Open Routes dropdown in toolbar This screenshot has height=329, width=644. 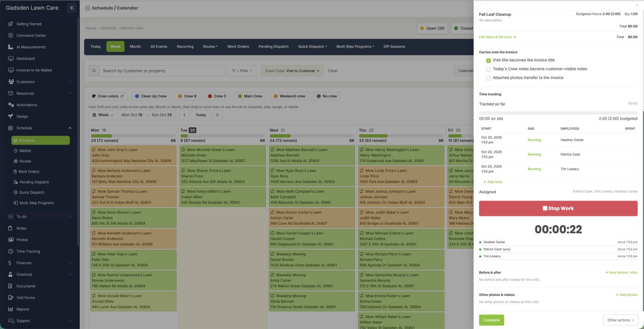click(210, 47)
